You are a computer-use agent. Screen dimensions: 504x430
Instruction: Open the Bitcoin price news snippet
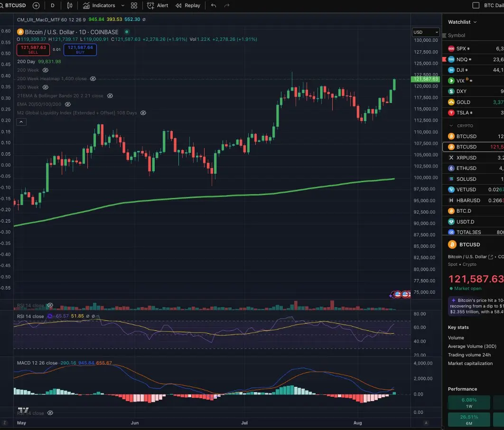point(476,306)
